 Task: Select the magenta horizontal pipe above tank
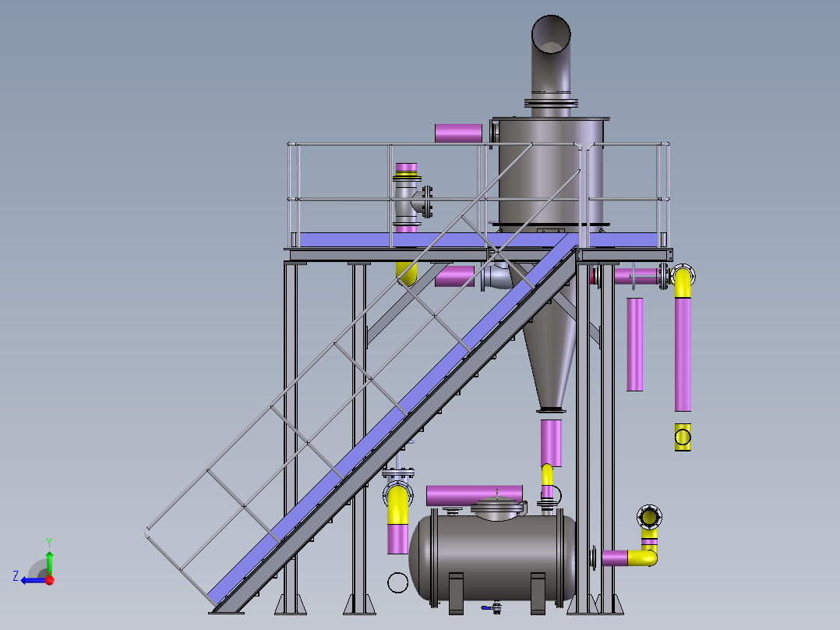coord(474,495)
